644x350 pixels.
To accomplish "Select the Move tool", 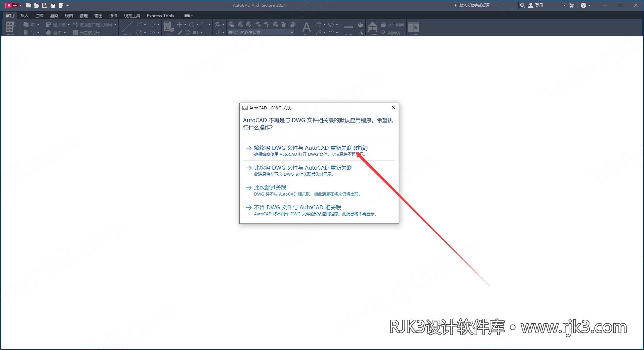I will [x=179, y=25].
